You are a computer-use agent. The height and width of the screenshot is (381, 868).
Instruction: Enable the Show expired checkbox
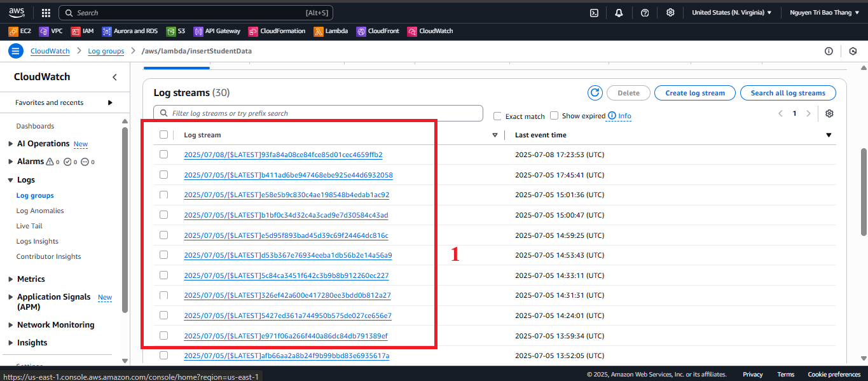click(554, 116)
